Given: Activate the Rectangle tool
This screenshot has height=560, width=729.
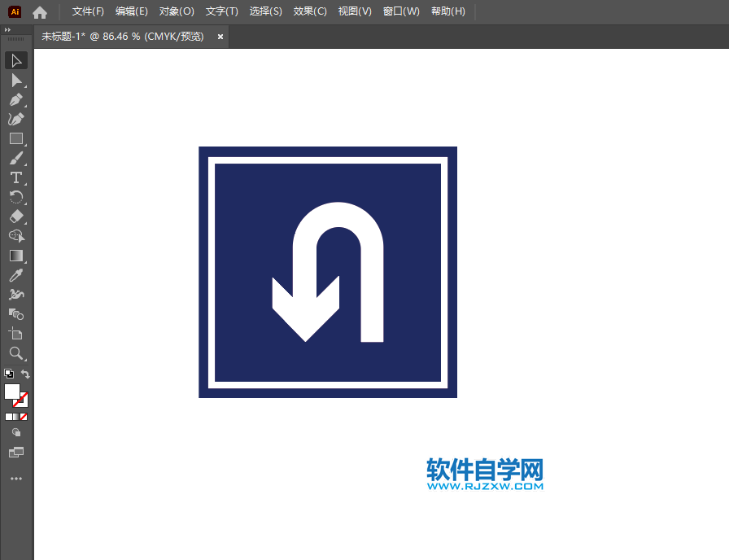Looking at the screenshot, I should [16, 138].
